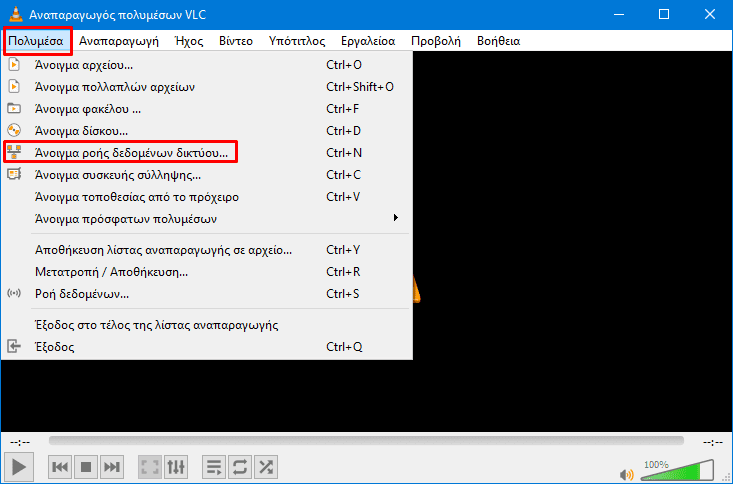Click Έξοδος to quit VLC
Screen dimensions: 733x484
click(x=207, y=347)
